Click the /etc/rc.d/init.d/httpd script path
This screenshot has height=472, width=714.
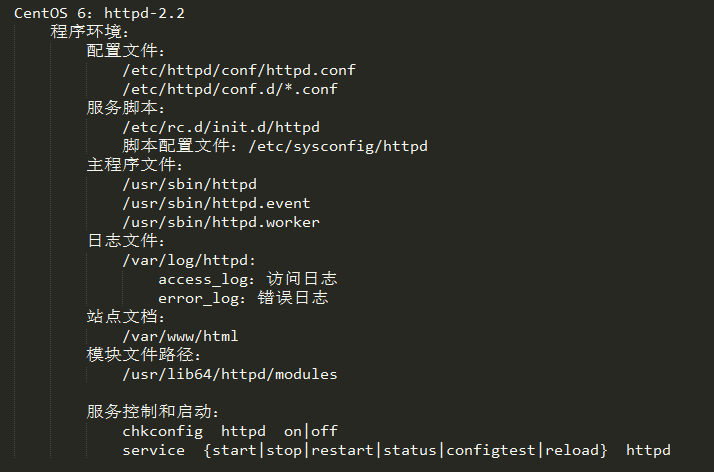221,127
